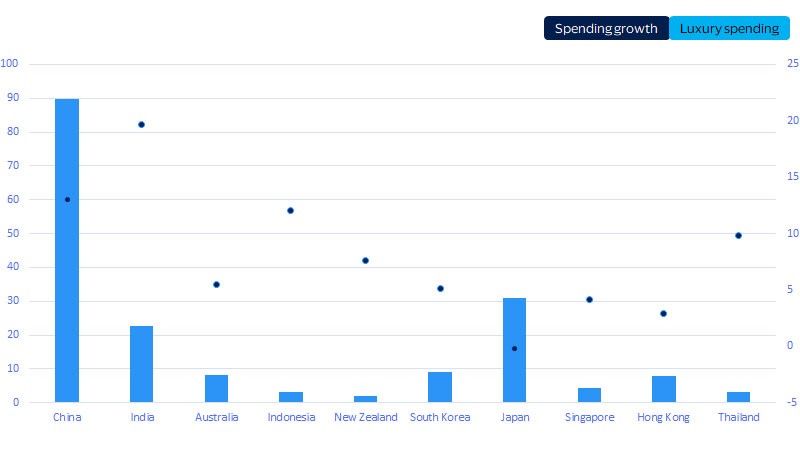This screenshot has height=450, width=800.
Task: Click India's spending growth data point
Action: 141,125
